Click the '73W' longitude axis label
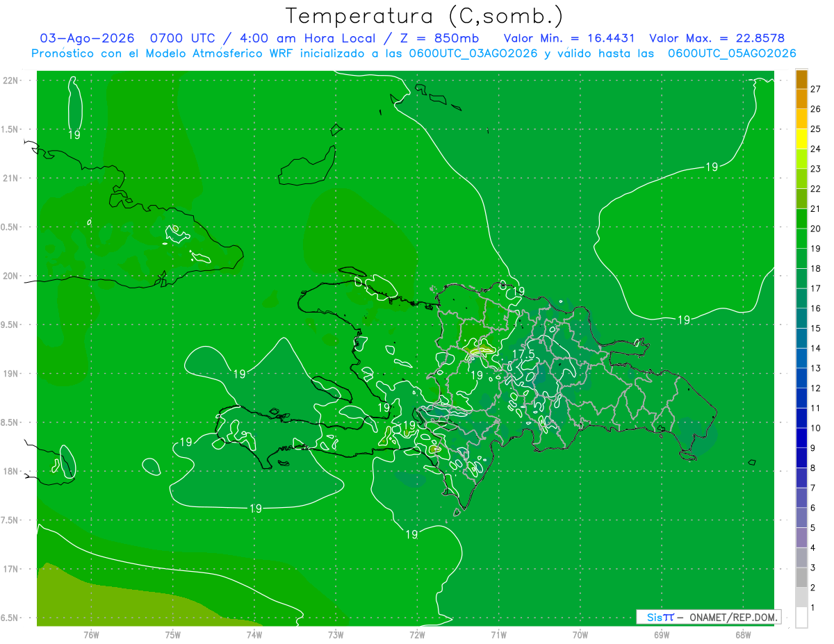Image resolution: width=834 pixels, height=644 pixels. [x=336, y=634]
